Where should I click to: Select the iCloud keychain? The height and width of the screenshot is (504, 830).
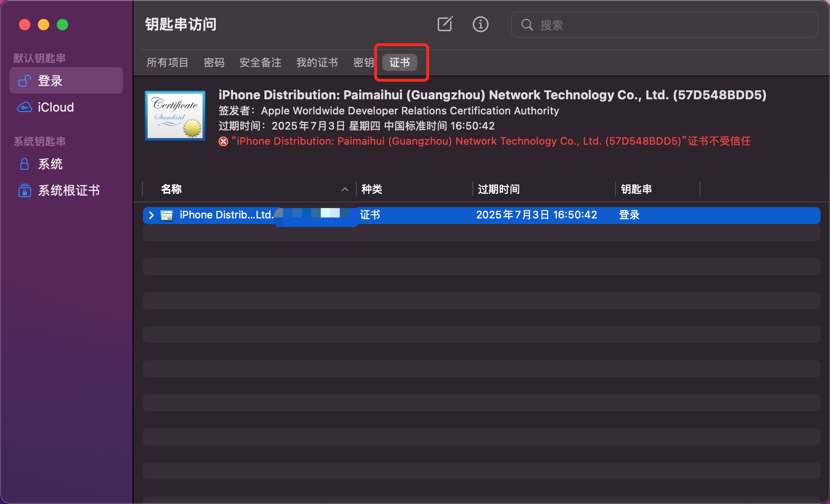[x=66, y=107]
